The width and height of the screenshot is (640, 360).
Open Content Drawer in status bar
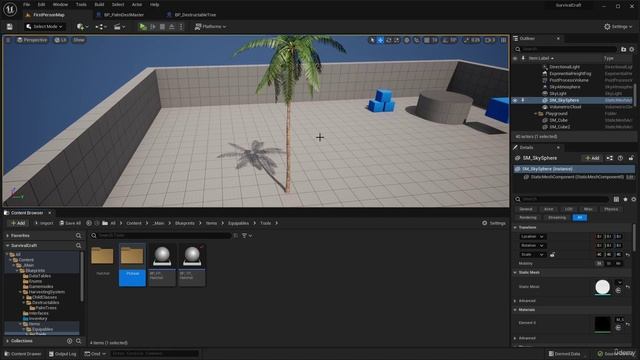pos(23,354)
